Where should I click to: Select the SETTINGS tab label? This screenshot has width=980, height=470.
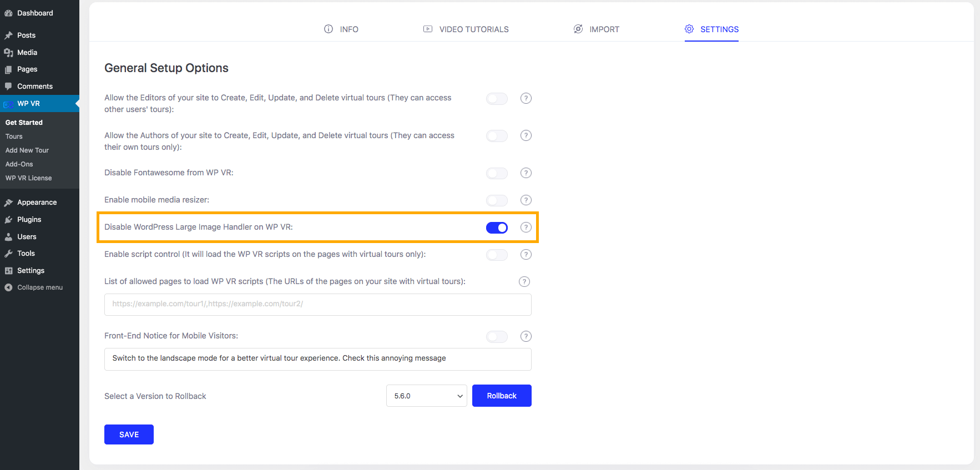click(720, 29)
